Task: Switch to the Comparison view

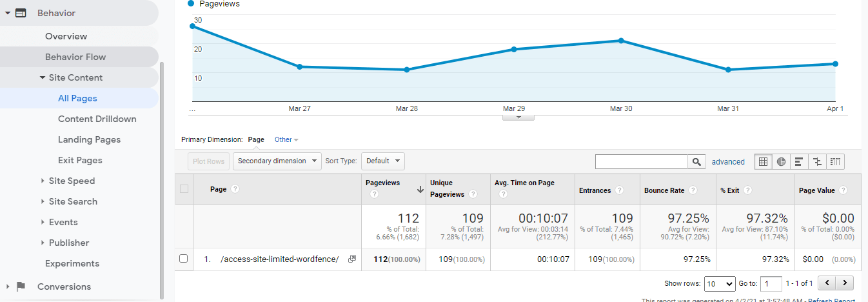Action: click(817, 162)
